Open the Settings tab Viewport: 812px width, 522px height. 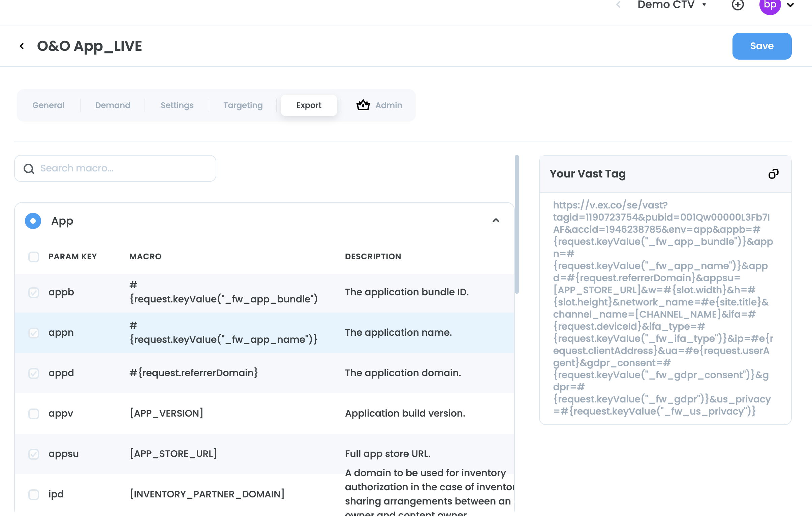pyautogui.click(x=177, y=105)
